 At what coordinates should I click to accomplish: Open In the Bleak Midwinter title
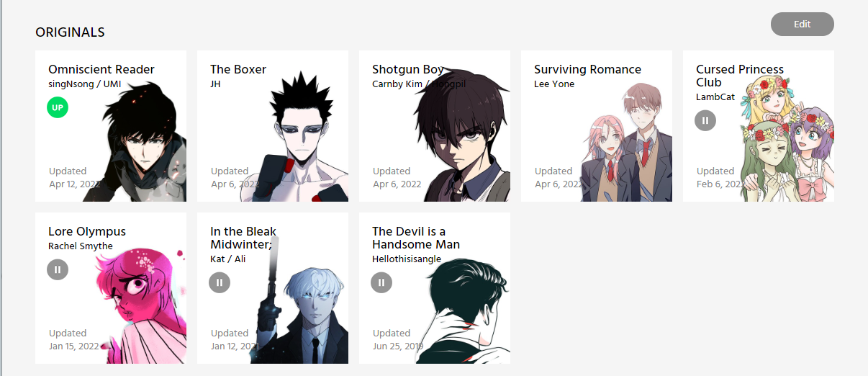243,238
